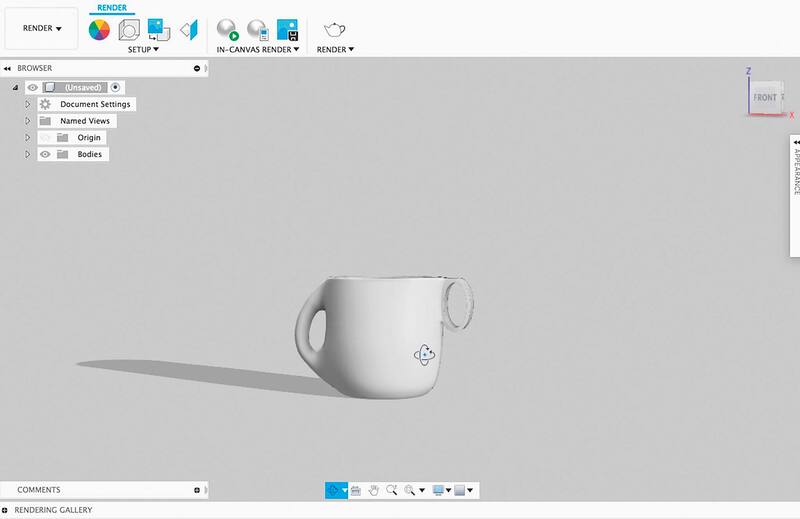The image size is (800, 519).
Task: Select the Pan hand tool
Action: tap(373, 490)
